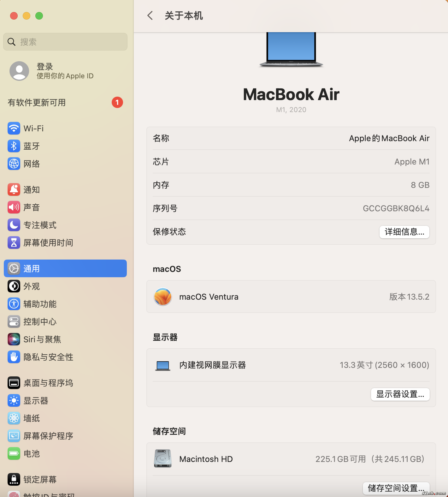448x497 pixels.
Task: Click the 内建视网膜显示器 label
Action: click(213, 365)
